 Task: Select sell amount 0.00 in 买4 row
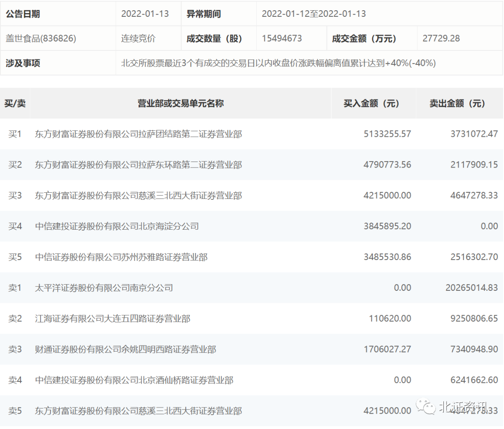click(489, 226)
